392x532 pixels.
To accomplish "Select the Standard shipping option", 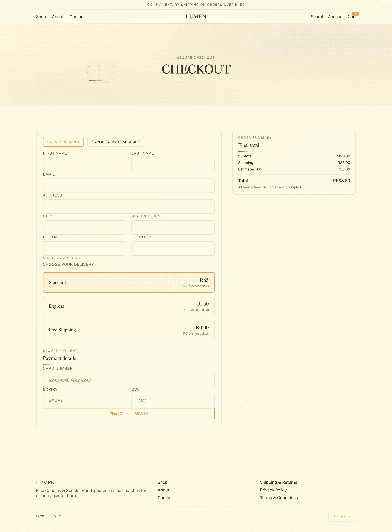I will point(129,282).
